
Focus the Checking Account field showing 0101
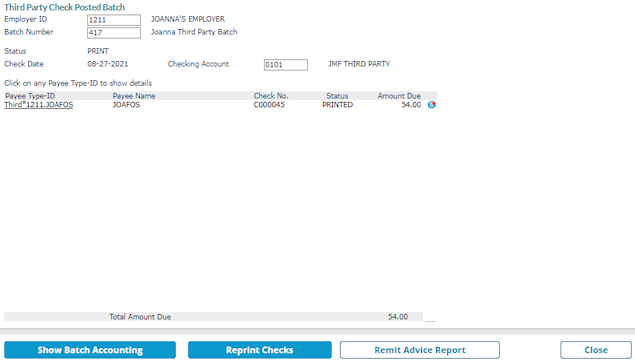pos(286,65)
